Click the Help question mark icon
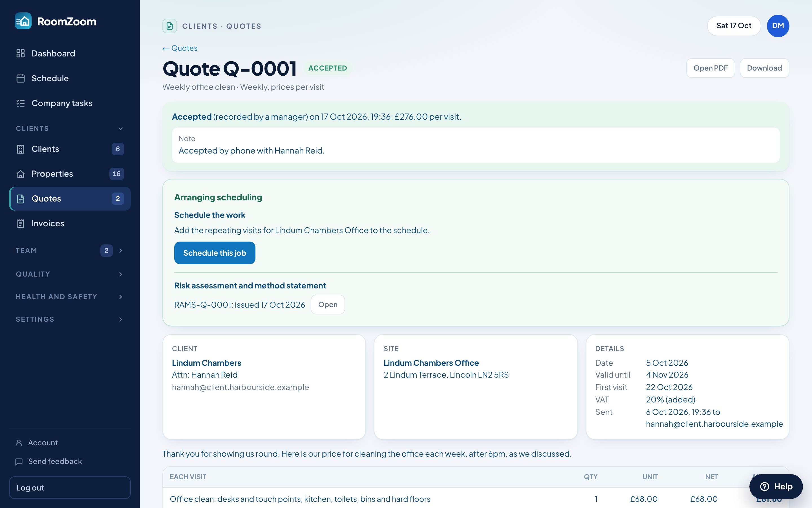This screenshot has height=508, width=812. [764, 486]
